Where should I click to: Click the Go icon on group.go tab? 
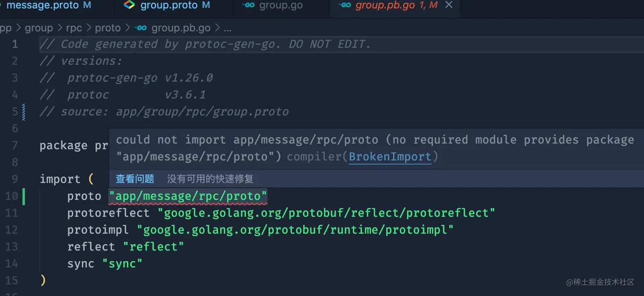[x=248, y=5]
